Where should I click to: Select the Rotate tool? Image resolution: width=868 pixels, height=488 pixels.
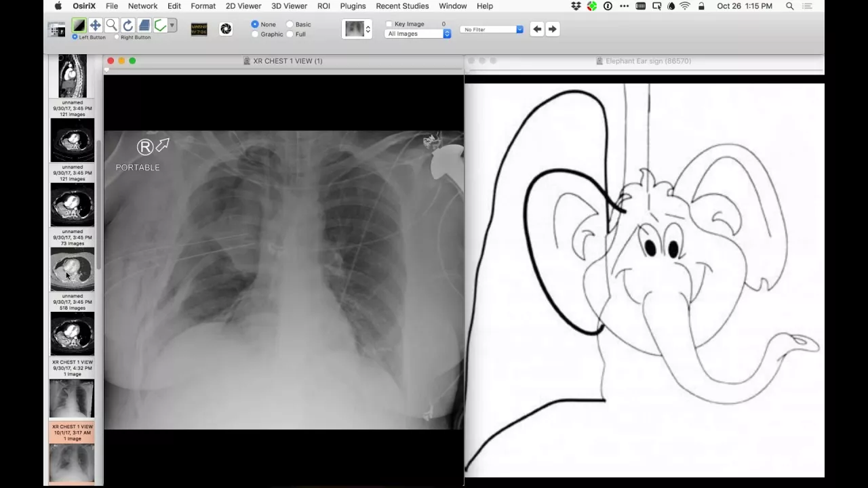click(x=127, y=26)
